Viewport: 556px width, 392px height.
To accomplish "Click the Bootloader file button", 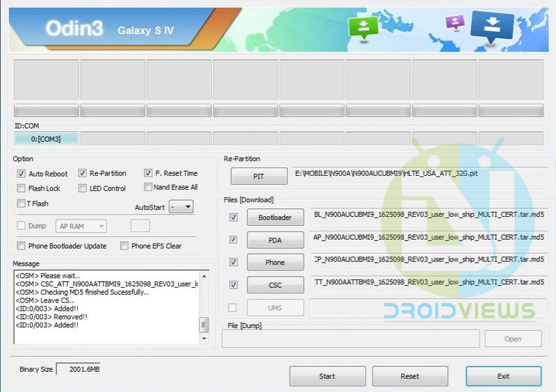I will point(275,218).
